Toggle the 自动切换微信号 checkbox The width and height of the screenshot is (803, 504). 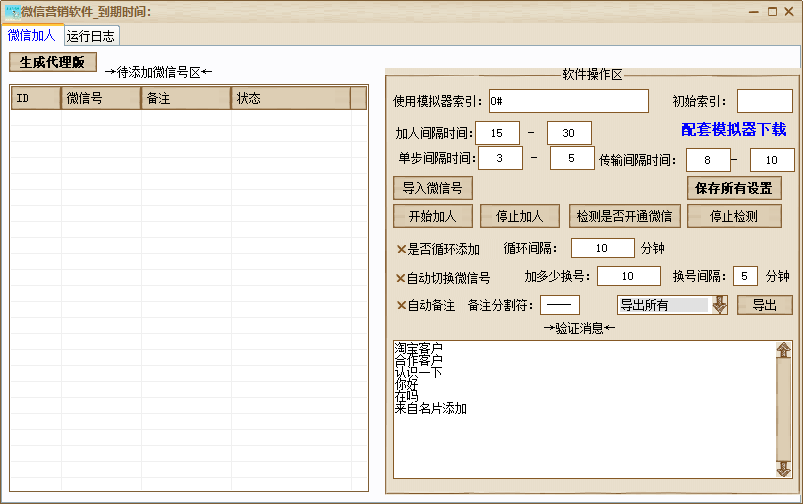point(402,278)
